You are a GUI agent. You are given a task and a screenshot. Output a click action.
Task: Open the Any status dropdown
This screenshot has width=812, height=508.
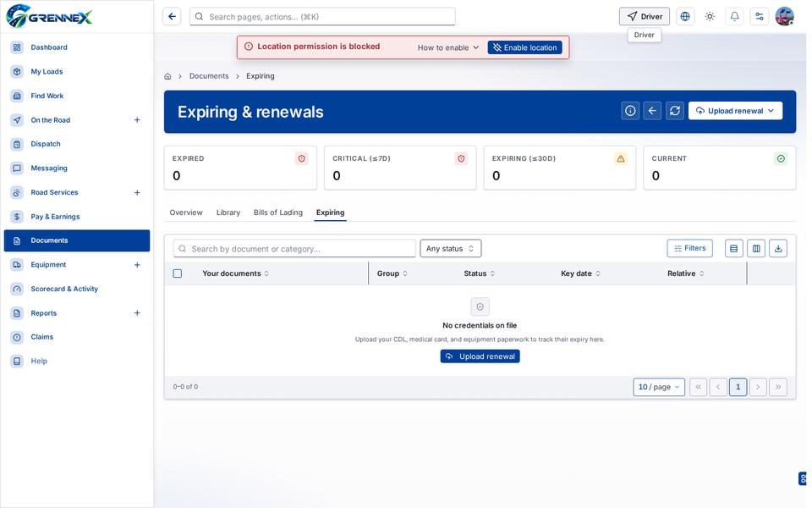pyautogui.click(x=451, y=248)
